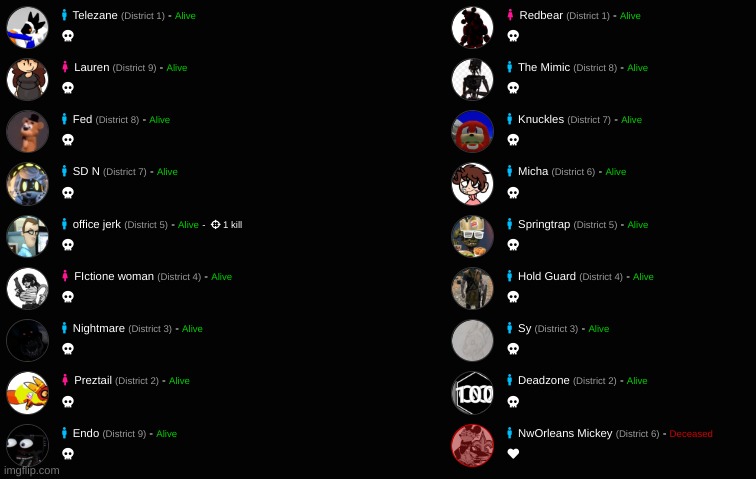Click the name Fed in District 8
The image size is (756, 479).
click(82, 119)
